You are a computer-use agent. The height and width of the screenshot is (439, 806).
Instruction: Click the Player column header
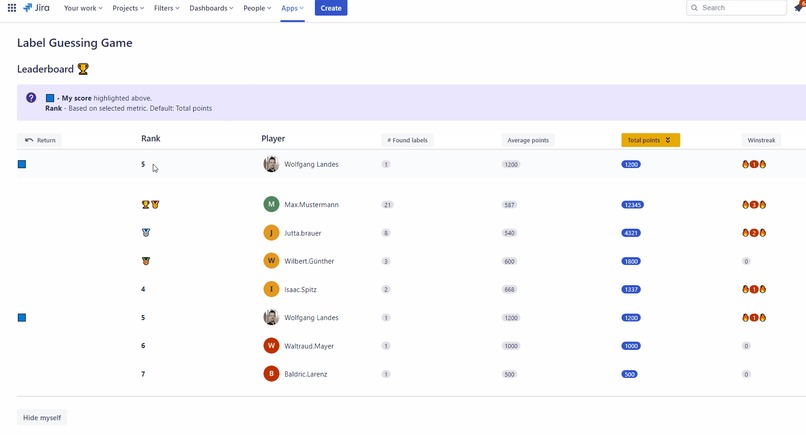point(273,138)
